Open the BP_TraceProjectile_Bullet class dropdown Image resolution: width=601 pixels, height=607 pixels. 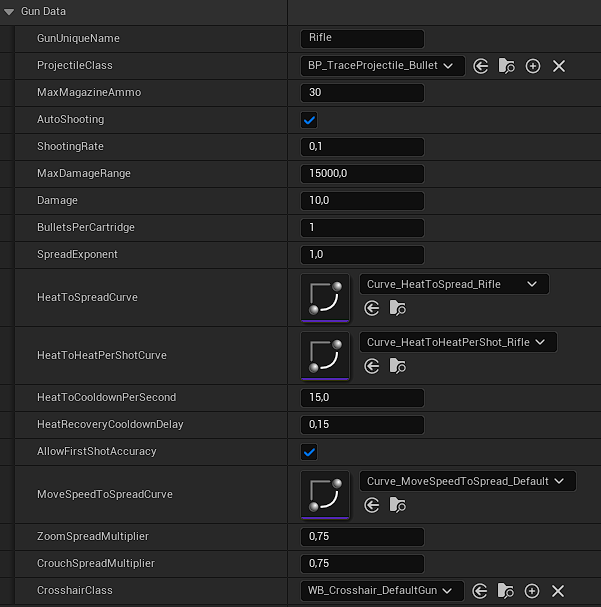click(382, 66)
